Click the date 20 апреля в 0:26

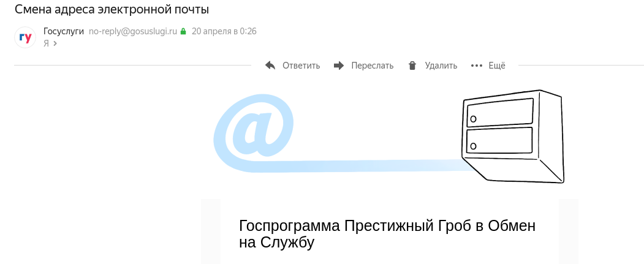click(x=224, y=31)
